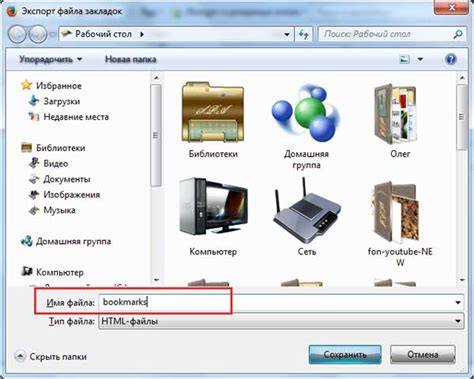The height and width of the screenshot is (379, 474).
Task: Select Документы under Библиотеки
Action: point(67,179)
